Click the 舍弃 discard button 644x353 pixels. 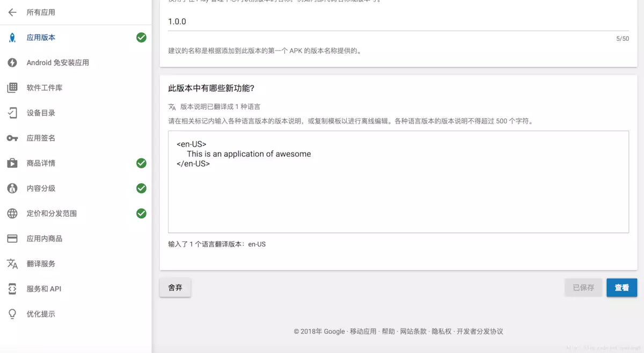tap(175, 287)
